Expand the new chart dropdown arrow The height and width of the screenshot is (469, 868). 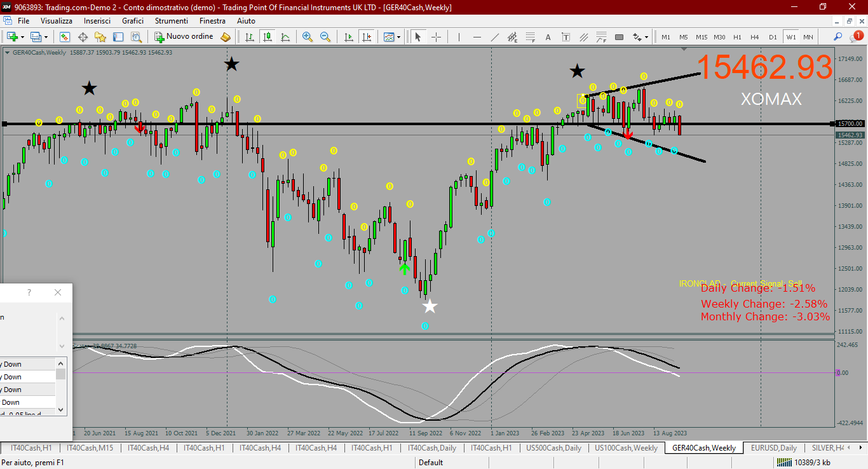coord(22,37)
